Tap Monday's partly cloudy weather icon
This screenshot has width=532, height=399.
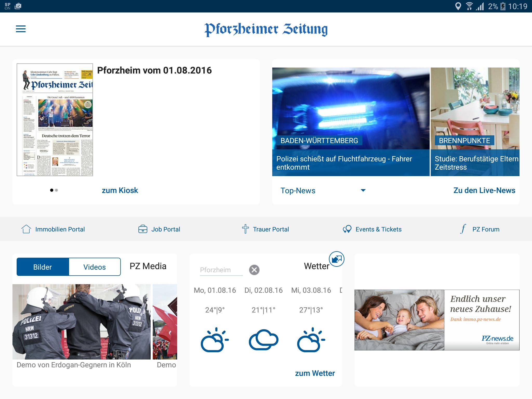click(215, 340)
